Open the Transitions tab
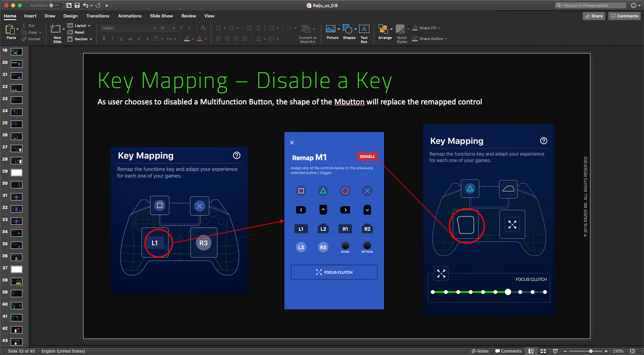 (98, 16)
